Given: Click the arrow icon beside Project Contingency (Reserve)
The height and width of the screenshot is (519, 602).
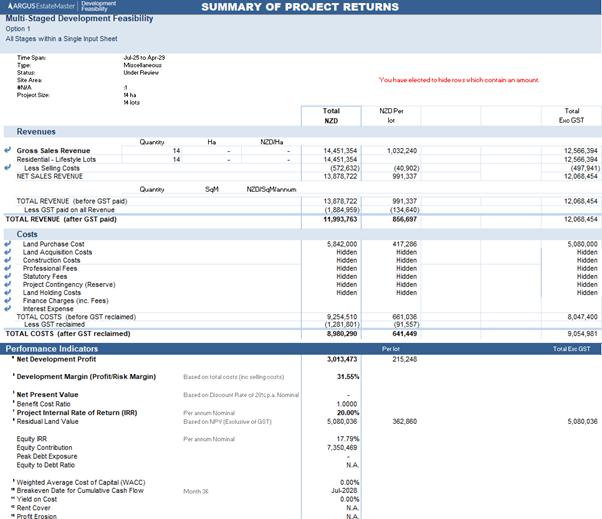Looking at the screenshot, I should pyautogui.click(x=7, y=284).
